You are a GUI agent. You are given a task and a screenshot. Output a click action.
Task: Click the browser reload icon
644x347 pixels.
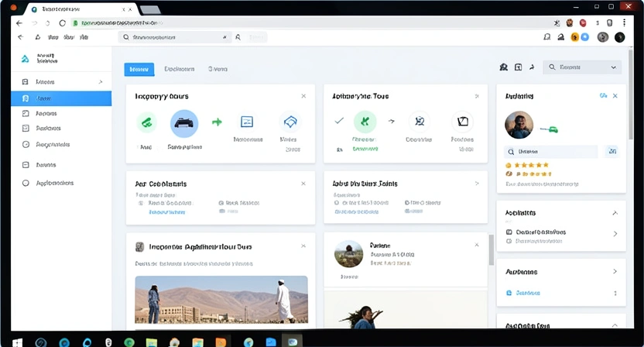pos(63,23)
